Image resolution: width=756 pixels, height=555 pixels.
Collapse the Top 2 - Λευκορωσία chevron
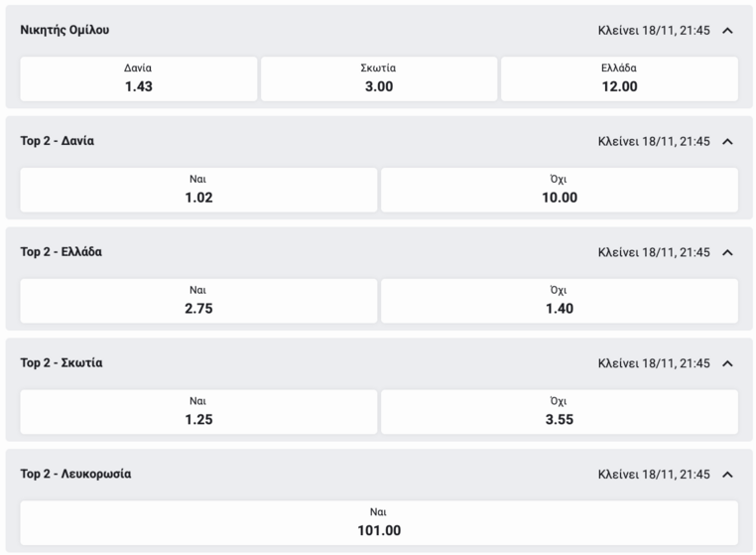point(727,475)
